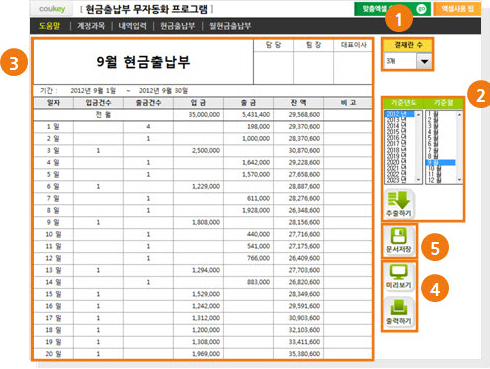Viewport: 490px width, 369px height.
Task: Click the coukey logo
Action: [52, 9]
